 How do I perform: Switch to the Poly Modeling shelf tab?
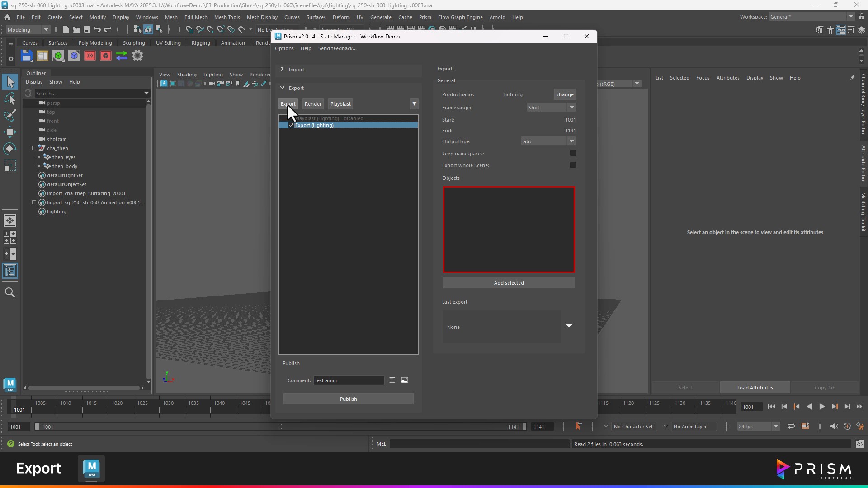[x=95, y=43]
